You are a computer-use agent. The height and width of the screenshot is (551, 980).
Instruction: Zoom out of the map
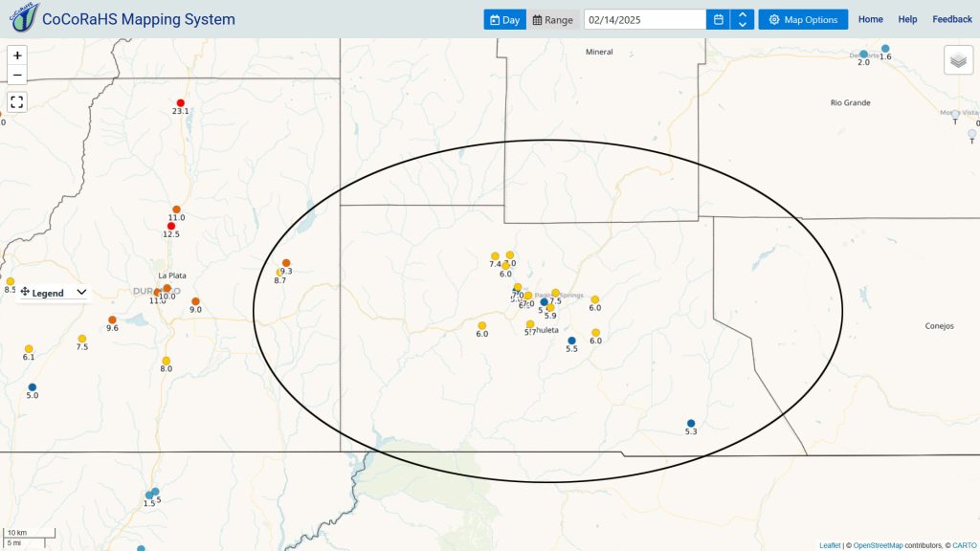click(17, 75)
